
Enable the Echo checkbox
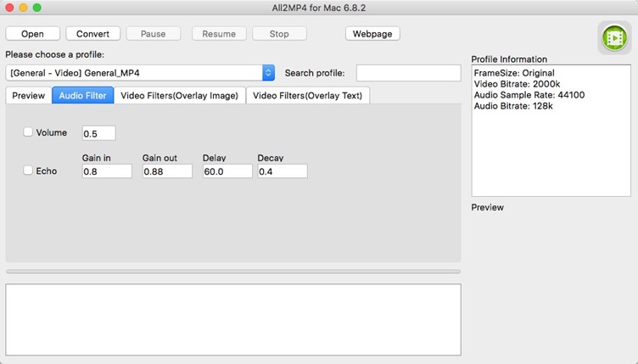click(28, 170)
